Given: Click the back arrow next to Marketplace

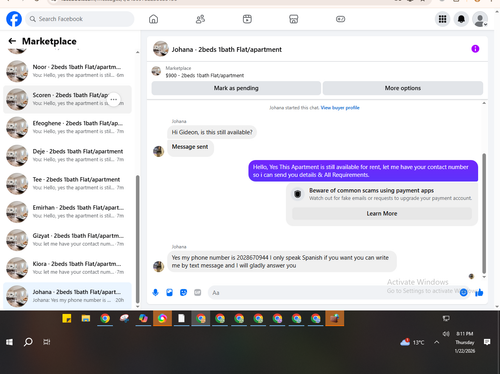Looking at the screenshot, I should click(x=12, y=41).
